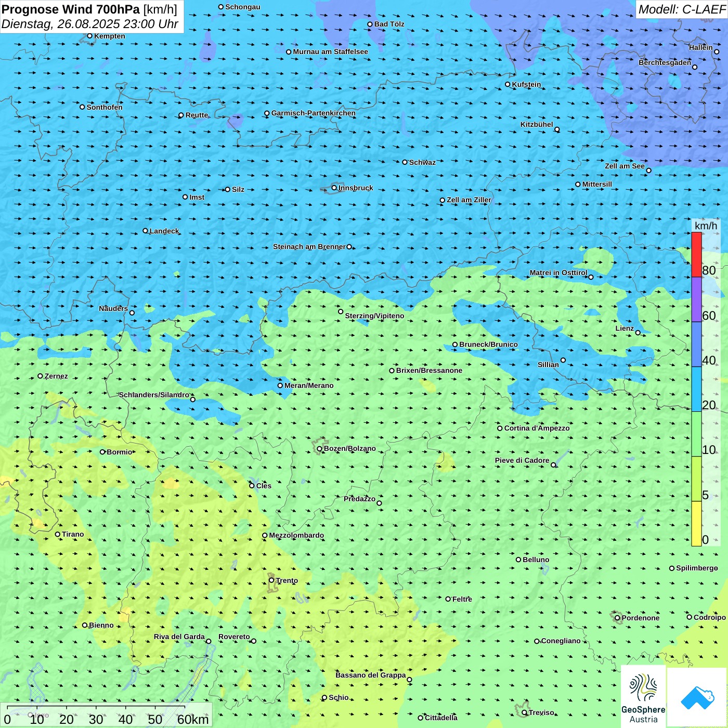The height and width of the screenshot is (728, 728).
Task: Click the 'Brixen/Bressanone' label
Action: (x=429, y=370)
